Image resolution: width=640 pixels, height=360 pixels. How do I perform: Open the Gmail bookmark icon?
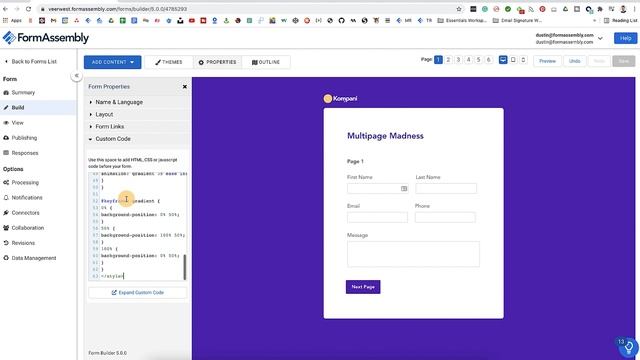click(x=53, y=20)
